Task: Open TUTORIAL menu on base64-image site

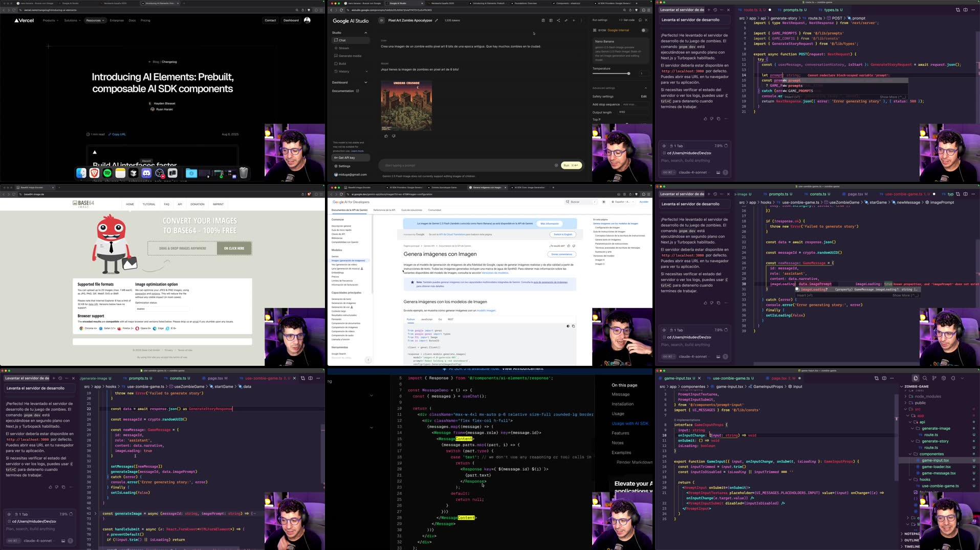Action: tap(149, 204)
